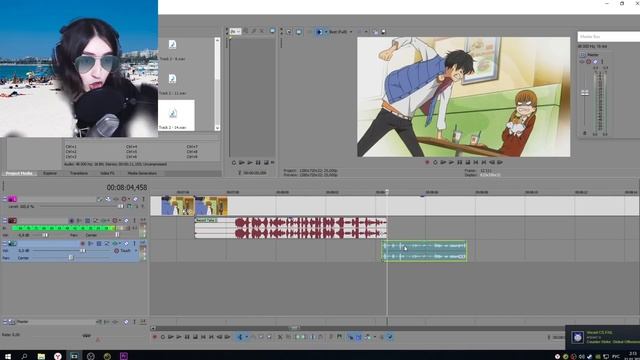This screenshot has height=360, width=640.
Task: Open the Trimmer history dropdown
Action: (235, 31)
